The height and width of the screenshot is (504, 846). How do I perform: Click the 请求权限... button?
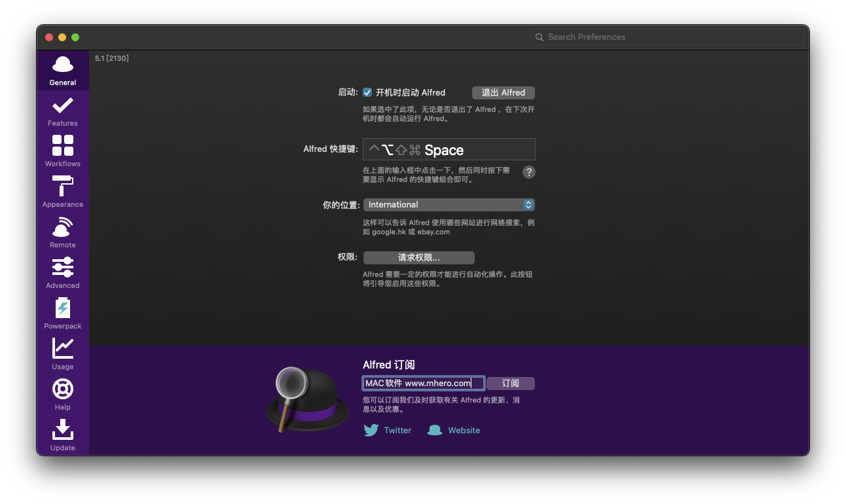pos(419,258)
